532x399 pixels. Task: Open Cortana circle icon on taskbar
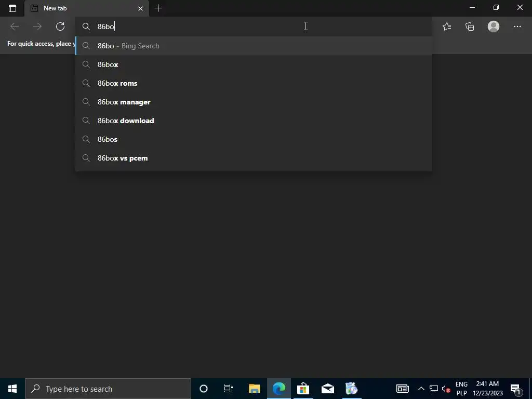pyautogui.click(x=204, y=389)
